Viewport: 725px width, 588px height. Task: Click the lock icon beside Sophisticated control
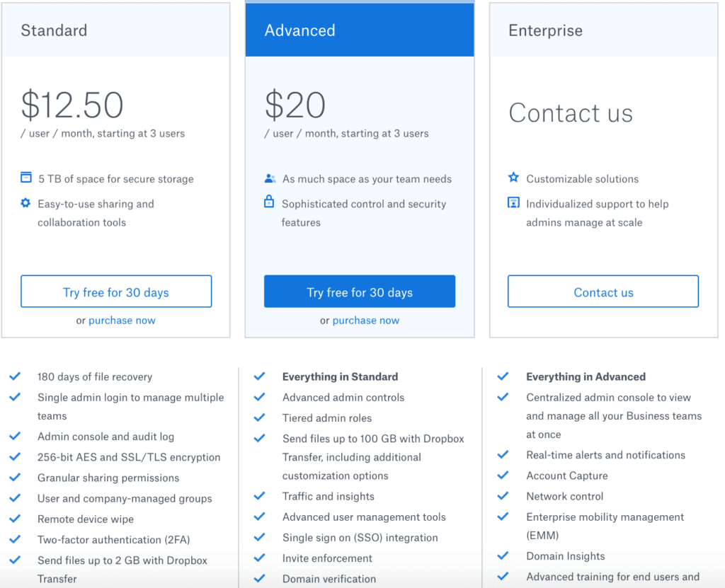268,202
